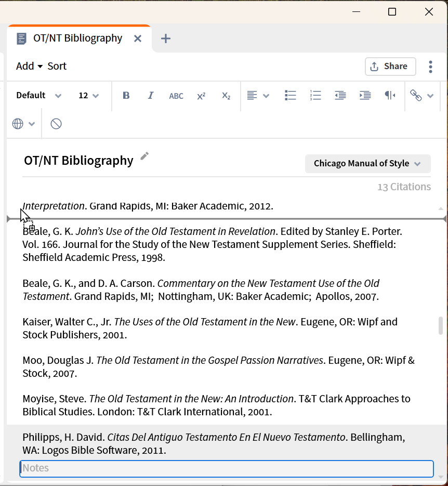Open language dropdown chevron beside globe
Screen dimensions: 448x486
click(32, 124)
